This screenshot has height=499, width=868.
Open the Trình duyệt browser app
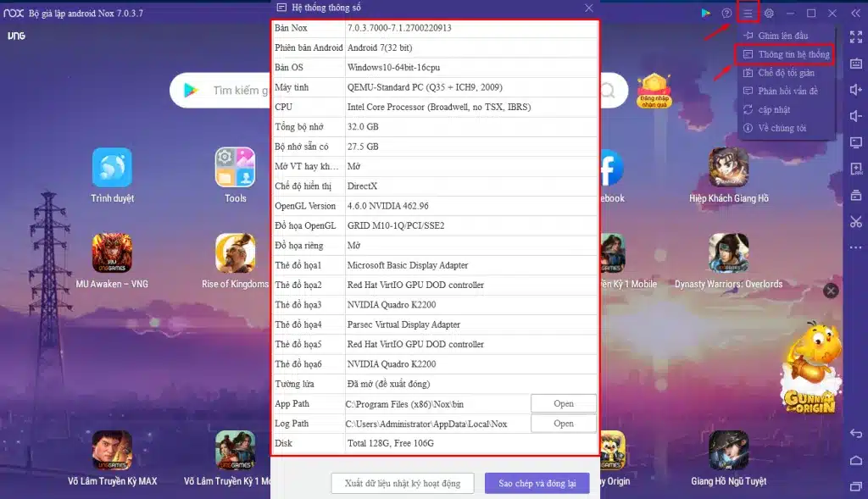pos(113,168)
